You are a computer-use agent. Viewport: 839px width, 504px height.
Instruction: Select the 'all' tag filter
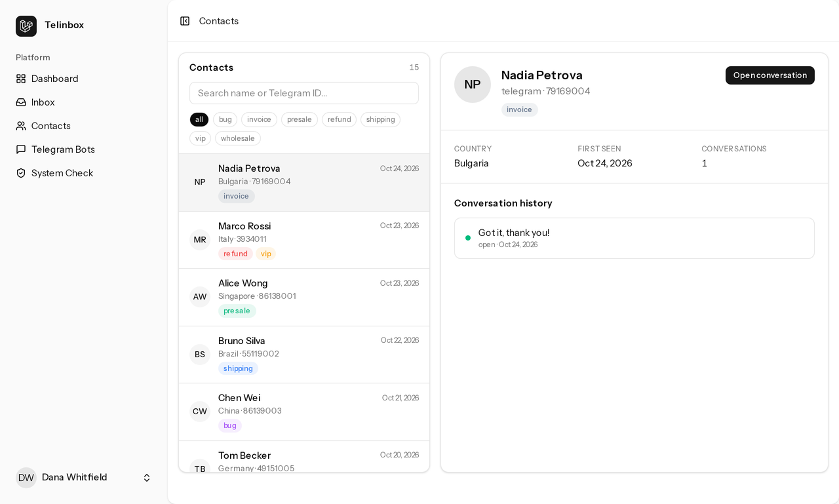(199, 119)
